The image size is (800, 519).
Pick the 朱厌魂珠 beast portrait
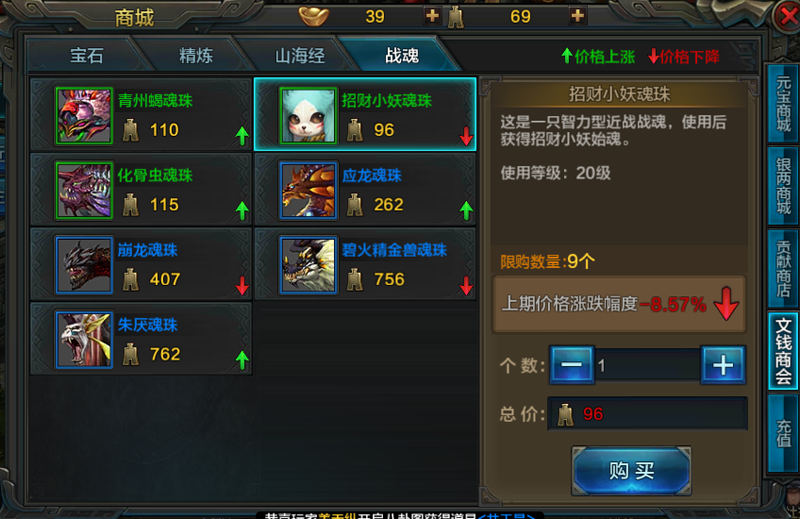pyautogui.click(x=84, y=340)
